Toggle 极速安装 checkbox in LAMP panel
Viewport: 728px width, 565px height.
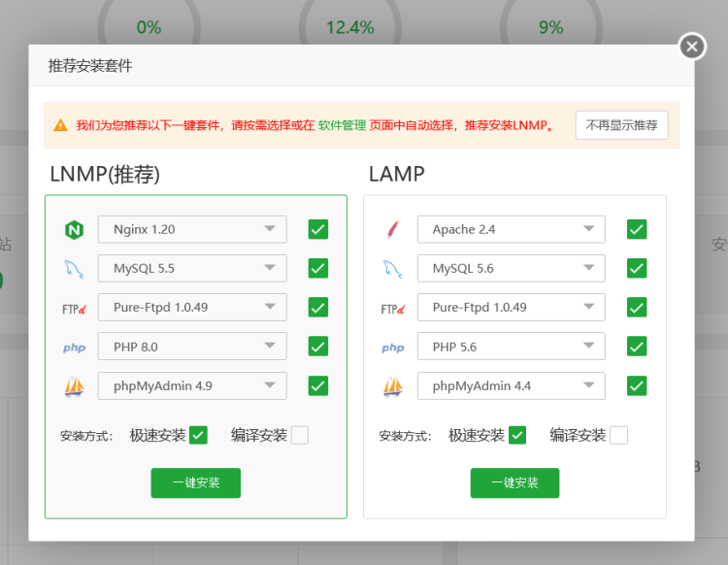tap(517, 436)
